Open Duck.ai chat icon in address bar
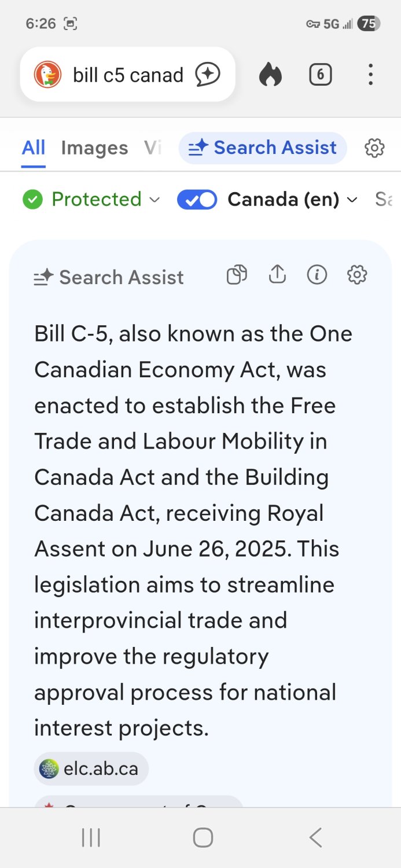The image size is (401, 868). click(208, 75)
